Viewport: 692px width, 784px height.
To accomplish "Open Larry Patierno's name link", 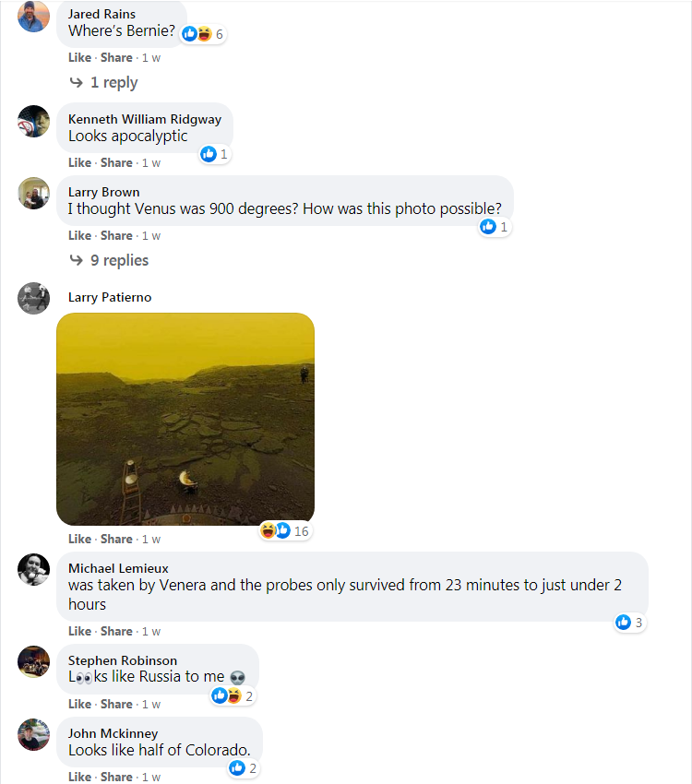I will [x=110, y=298].
